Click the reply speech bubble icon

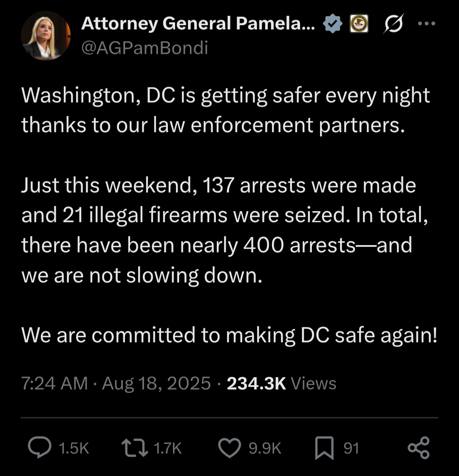pyautogui.click(x=39, y=448)
